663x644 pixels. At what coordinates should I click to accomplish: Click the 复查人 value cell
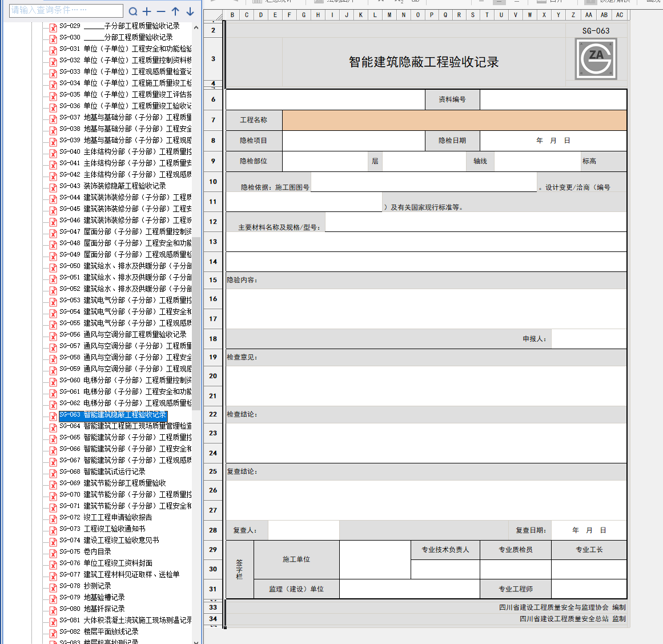pos(304,530)
